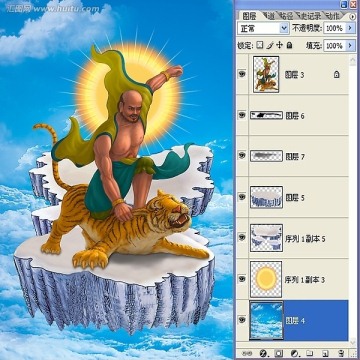Viewport: 360px width, 360px height.
Task: Open the layer style (fx) menu
Action: point(263,353)
